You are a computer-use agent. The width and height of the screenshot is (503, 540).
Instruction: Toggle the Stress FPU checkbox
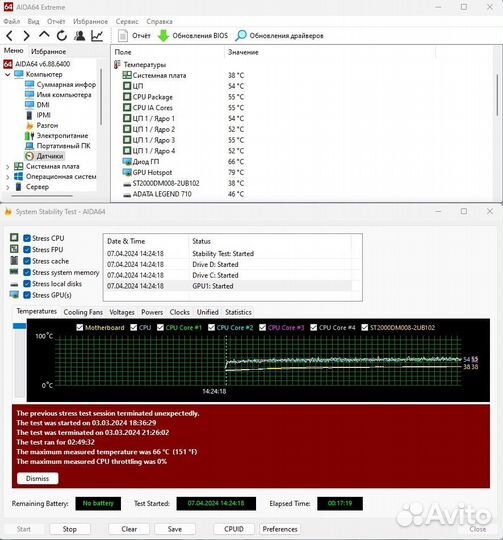[x=27, y=250]
